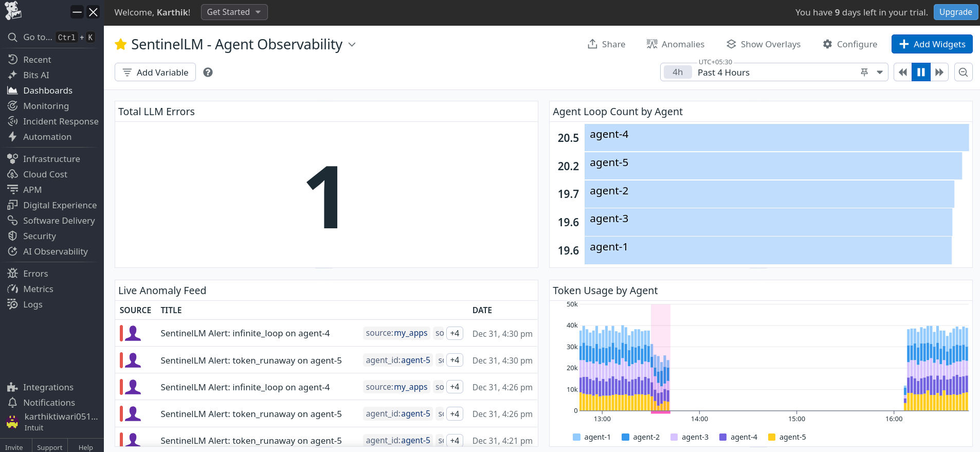
Task: Click the Infrastructure sidebar icon
Action: [12, 159]
